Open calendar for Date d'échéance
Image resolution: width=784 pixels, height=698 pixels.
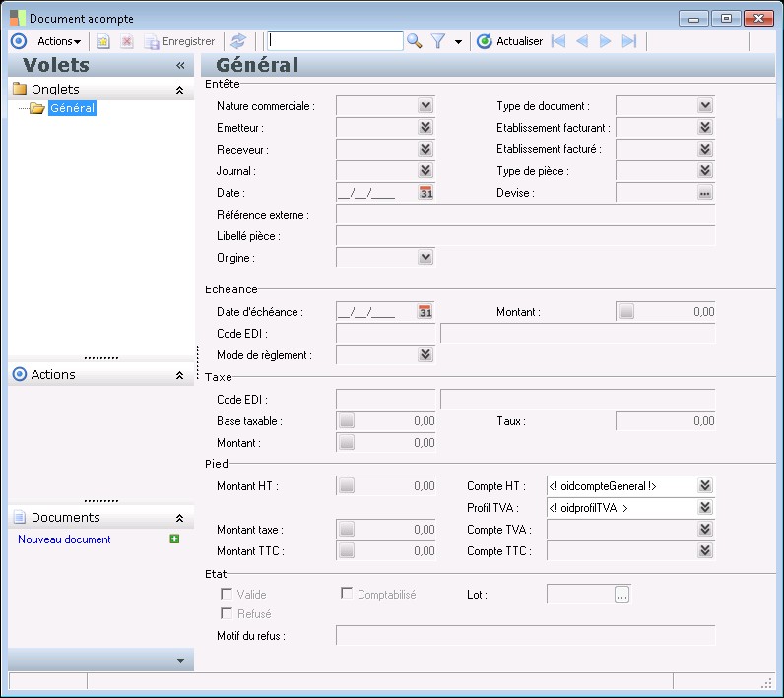(x=425, y=312)
